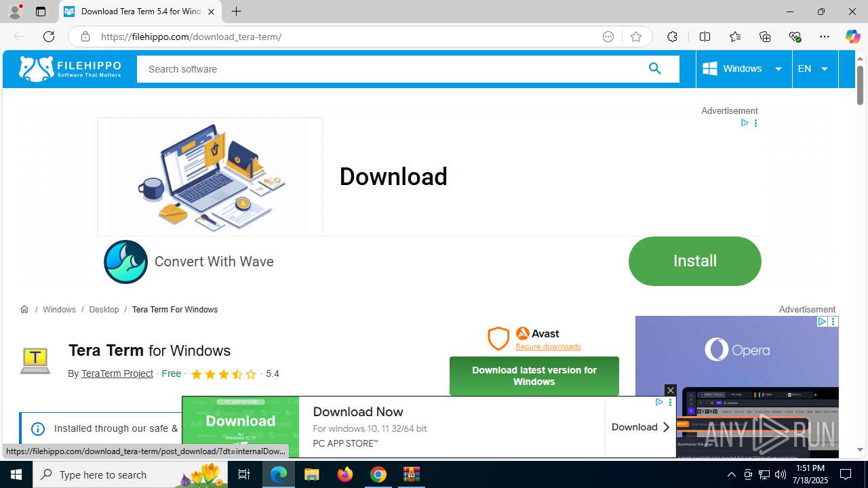868x488 pixels.
Task: Click the Opera advertisement image
Action: pos(736,386)
